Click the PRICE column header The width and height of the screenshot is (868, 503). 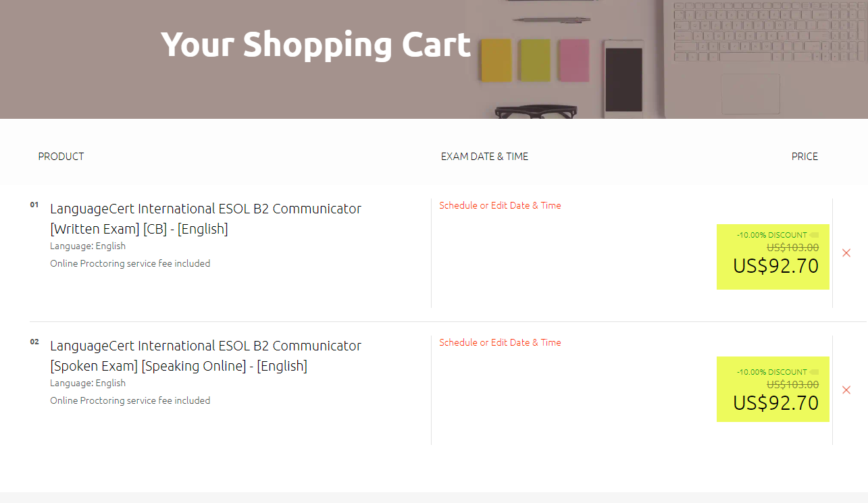pos(805,157)
